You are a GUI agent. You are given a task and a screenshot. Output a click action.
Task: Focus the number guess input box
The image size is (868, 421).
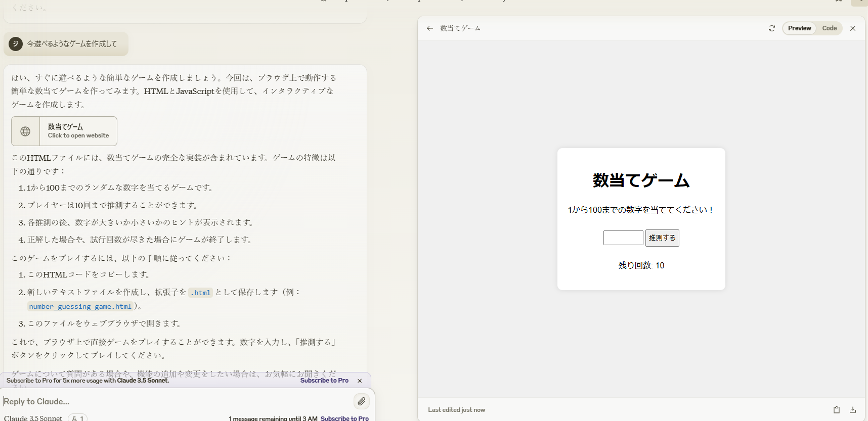(623, 238)
